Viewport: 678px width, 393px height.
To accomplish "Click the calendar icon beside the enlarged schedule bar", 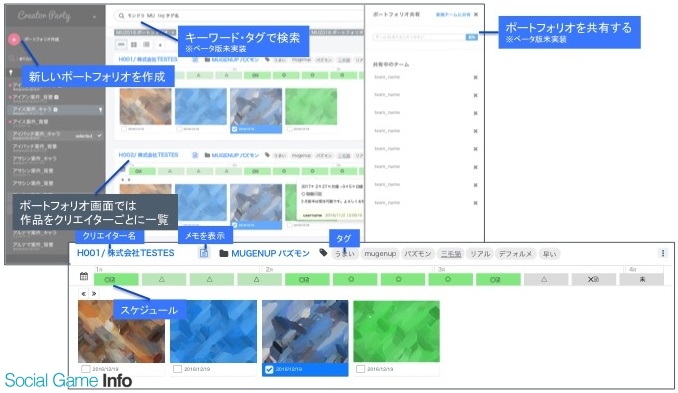I will pos(84,276).
